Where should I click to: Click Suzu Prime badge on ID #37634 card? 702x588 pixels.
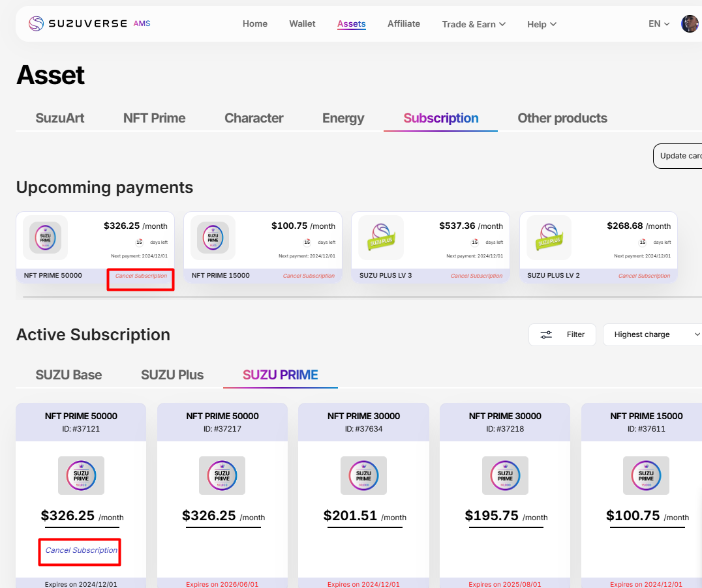363,475
